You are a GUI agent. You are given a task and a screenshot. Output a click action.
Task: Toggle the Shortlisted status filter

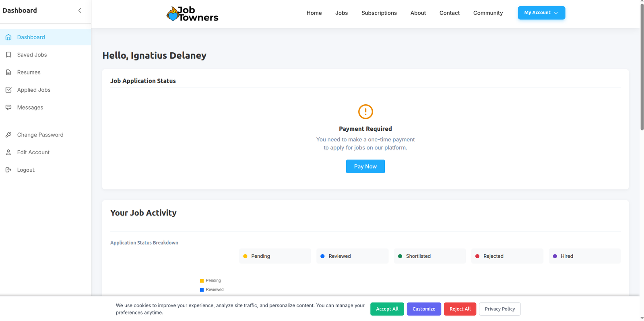429,256
